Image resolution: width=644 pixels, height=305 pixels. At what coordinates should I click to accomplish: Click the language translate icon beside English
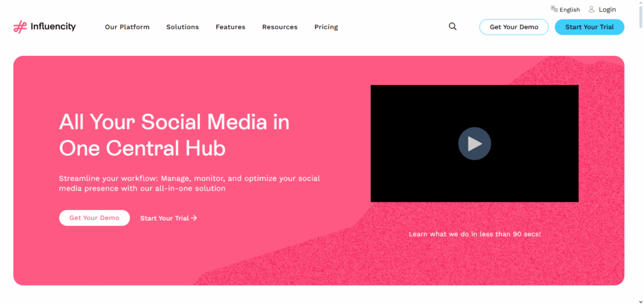[x=554, y=9]
